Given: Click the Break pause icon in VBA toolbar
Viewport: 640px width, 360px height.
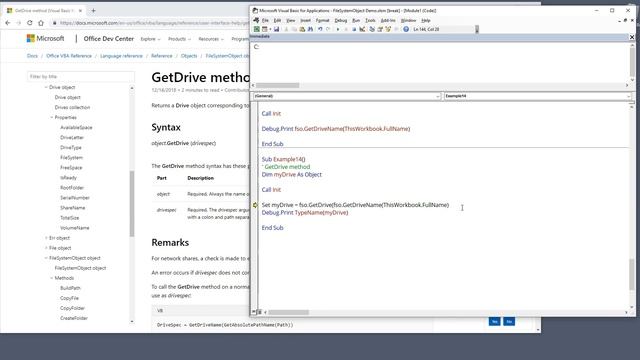Looking at the screenshot, I should (x=346, y=29).
